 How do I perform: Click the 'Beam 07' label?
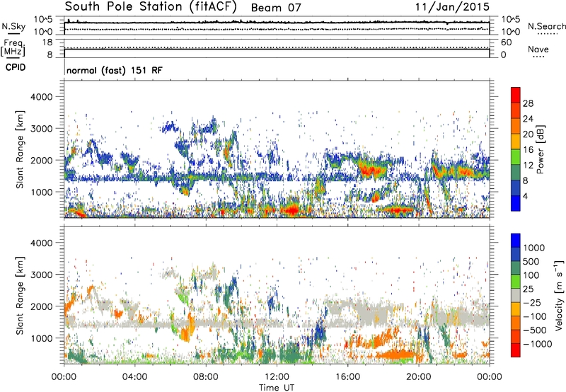tap(276, 8)
